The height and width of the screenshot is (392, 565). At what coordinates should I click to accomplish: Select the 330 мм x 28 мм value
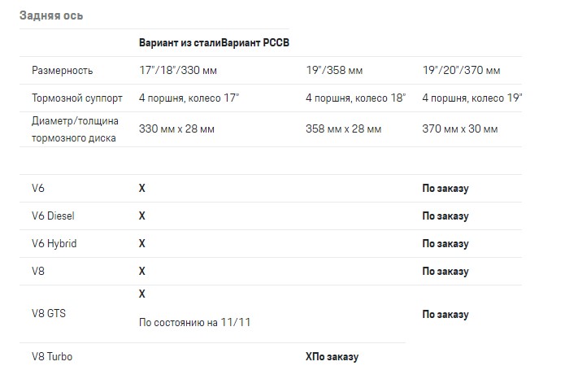(176, 129)
